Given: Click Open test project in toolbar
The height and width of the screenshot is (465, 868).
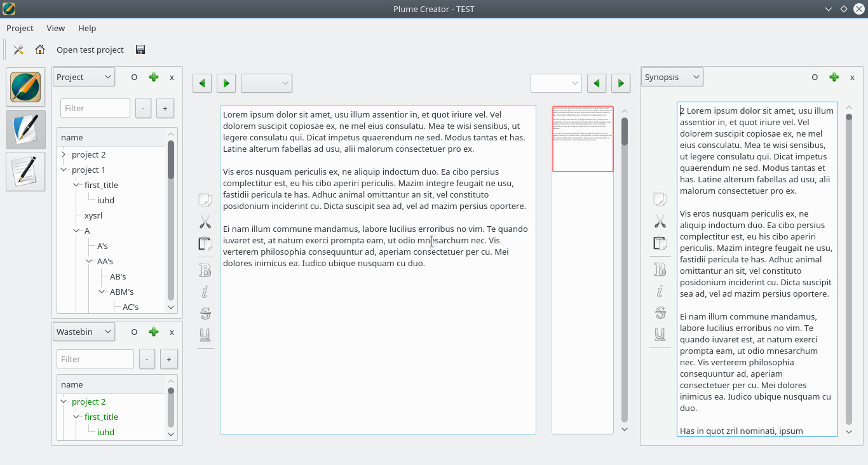Looking at the screenshot, I should 90,50.
